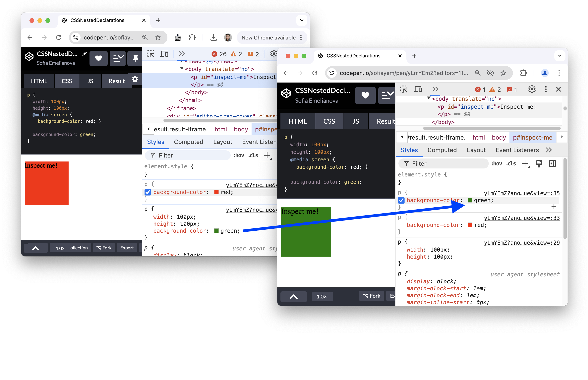Click the heart/like icon on CodePen

point(99,59)
